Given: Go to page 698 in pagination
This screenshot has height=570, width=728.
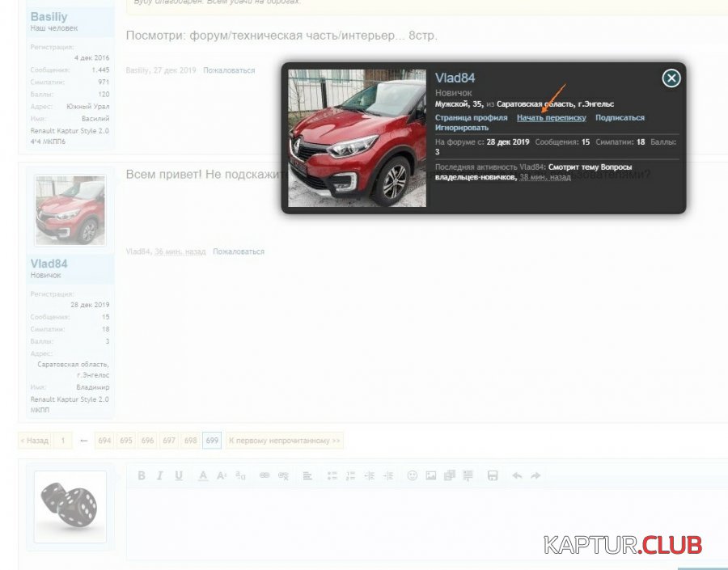Looking at the screenshot, I should point(190,441).
